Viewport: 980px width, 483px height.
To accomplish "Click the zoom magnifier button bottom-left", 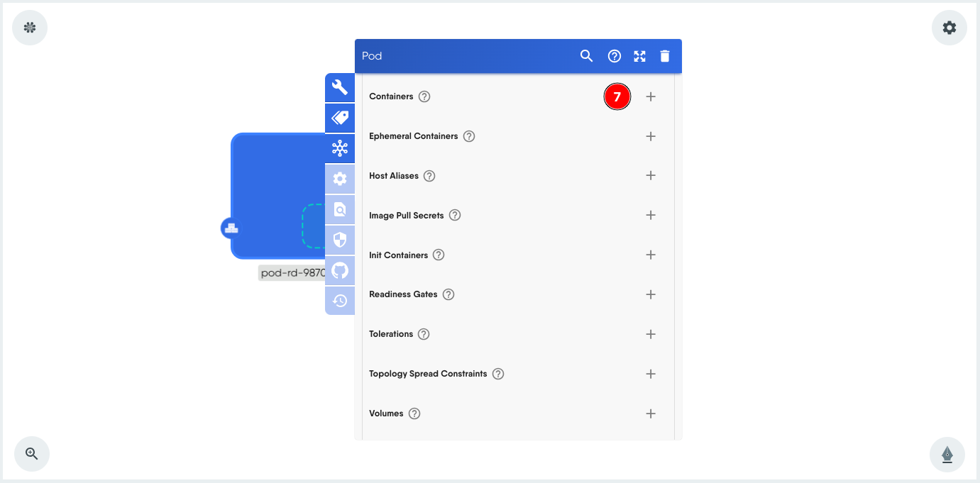I will [32, 454].
